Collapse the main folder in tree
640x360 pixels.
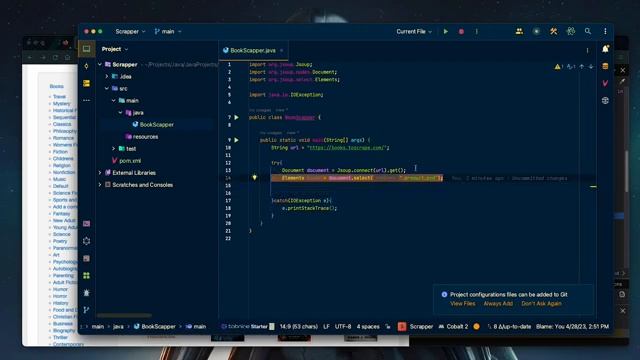[114, 100]
